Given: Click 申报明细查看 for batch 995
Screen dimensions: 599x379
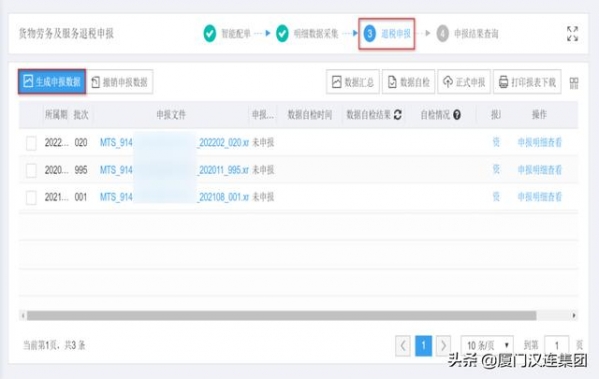Looking at the screenshot, I should tap(539, 170).
